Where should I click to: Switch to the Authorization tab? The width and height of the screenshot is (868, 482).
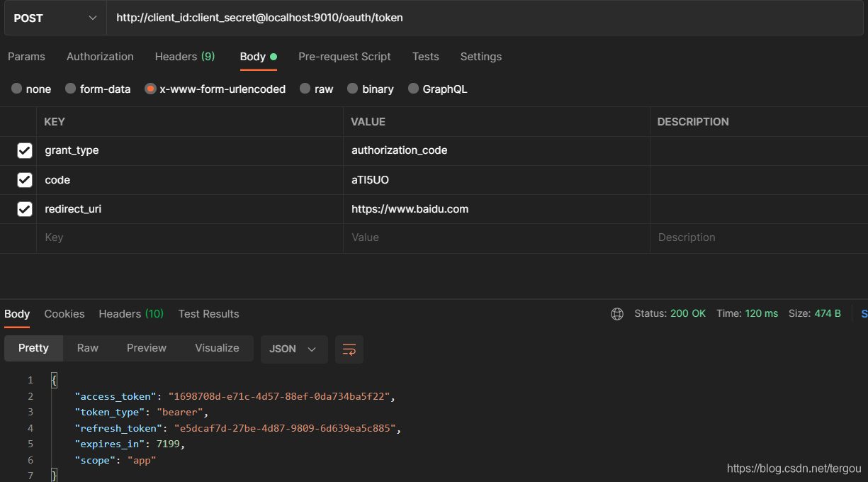click(100, 57)
